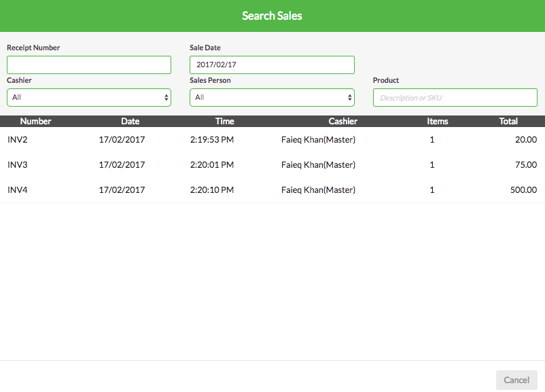Viewport: 545px width, 392px height.
Task: Sort by the Time column header
Action: click(x=224, y=122)
